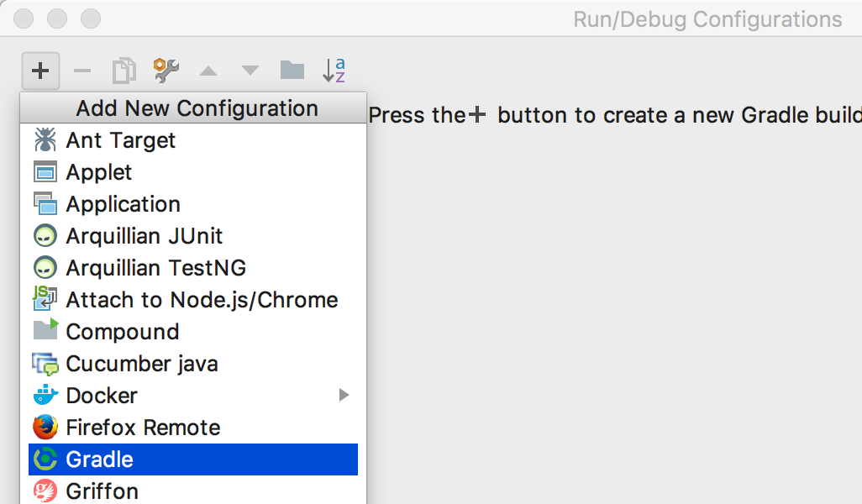This screenshot has height=504, width=862.
Task: Choose Applet from the configuration list
Action: coord(193,172)
